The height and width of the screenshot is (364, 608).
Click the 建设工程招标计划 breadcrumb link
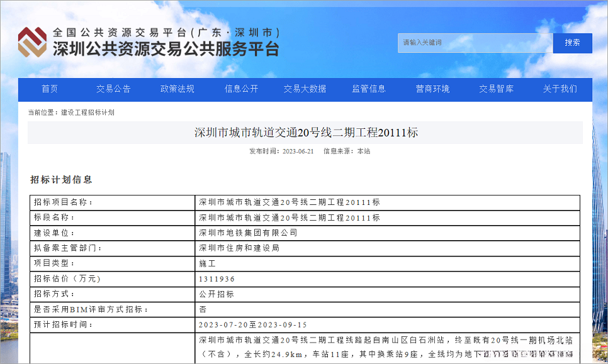pyautogui.click(x=87, y=113)
